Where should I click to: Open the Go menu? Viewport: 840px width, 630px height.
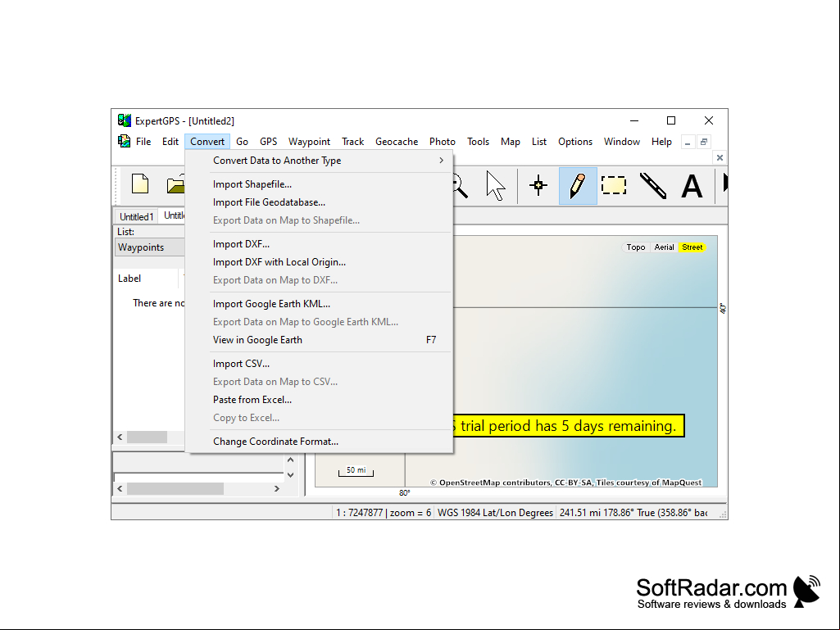pos(242,142)
